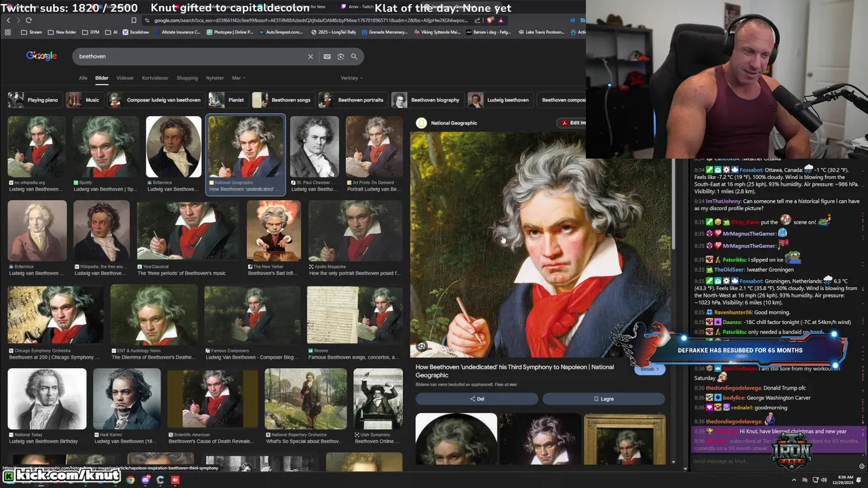Filter by Beethoven biography chip

click(x=427, y=100)
